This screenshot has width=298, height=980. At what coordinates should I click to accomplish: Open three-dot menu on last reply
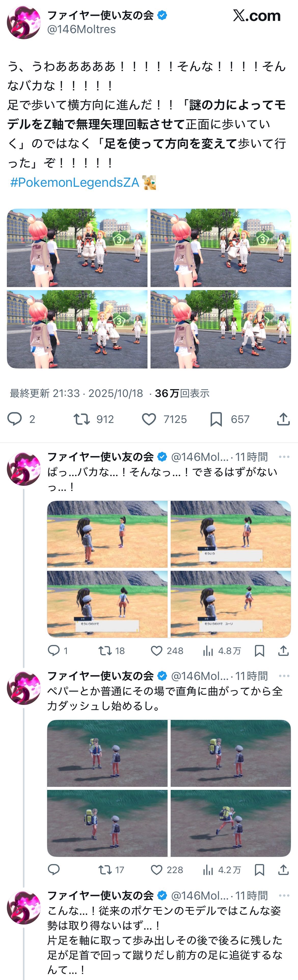click(x=284, y=895)
